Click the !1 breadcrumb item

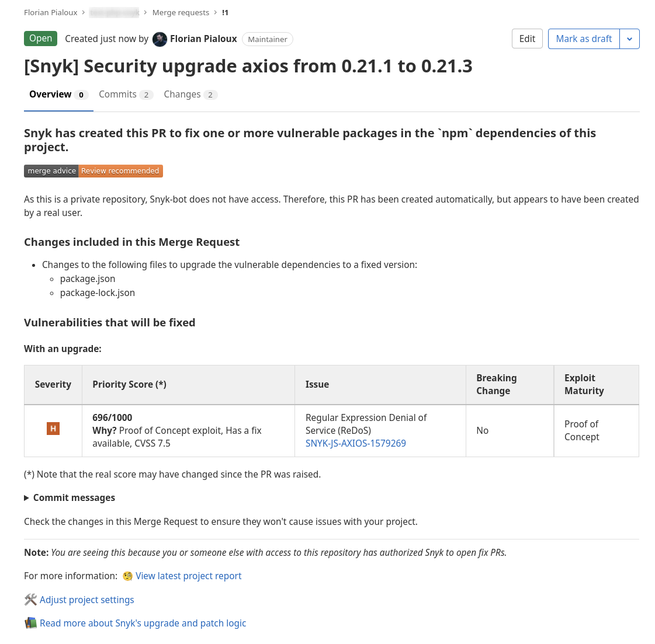(225, 12)
